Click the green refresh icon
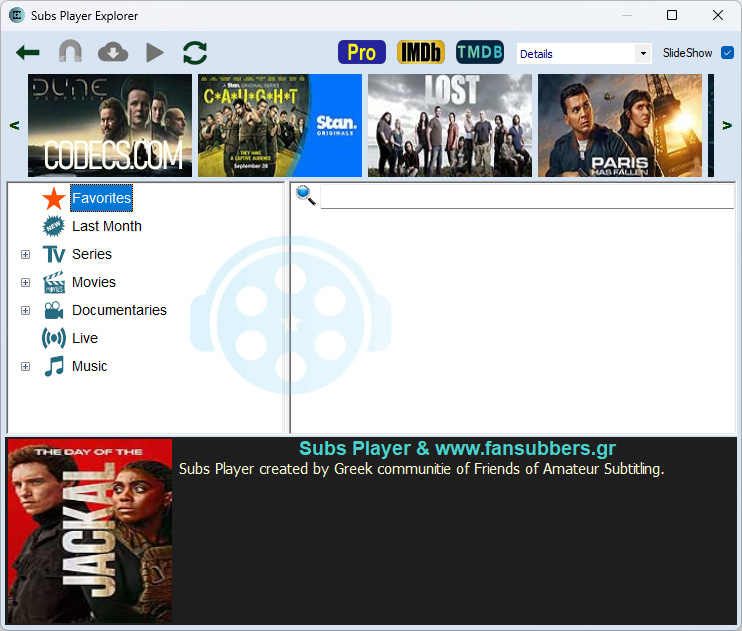This screenshot has width=742, height=631. click(x=195, y=53)
